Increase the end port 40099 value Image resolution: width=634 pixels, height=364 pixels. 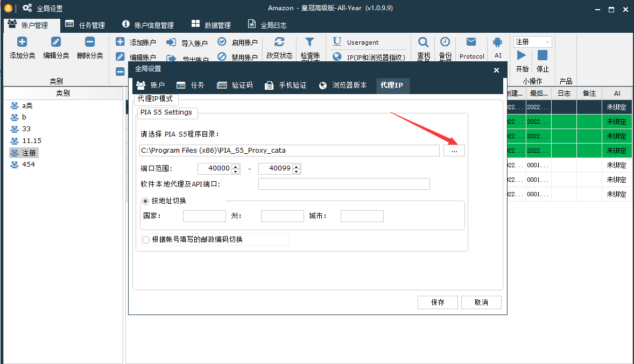pos(297,166)
